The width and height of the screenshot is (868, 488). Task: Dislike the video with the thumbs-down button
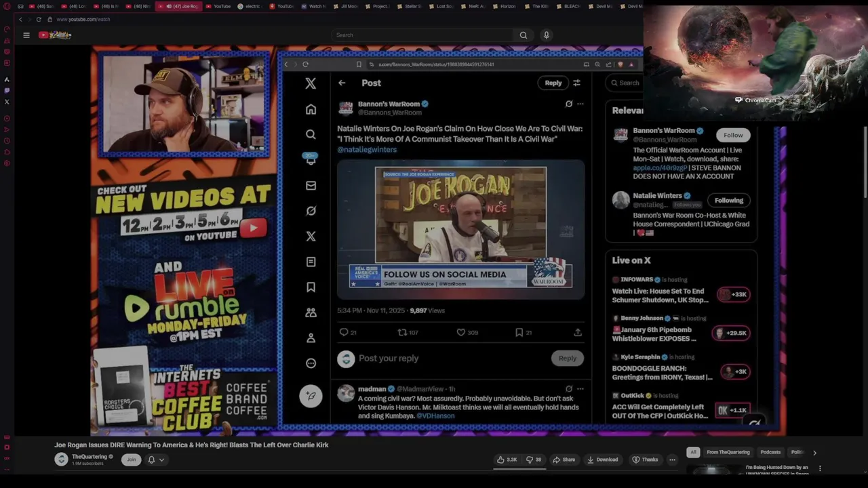tap(534, 460)
